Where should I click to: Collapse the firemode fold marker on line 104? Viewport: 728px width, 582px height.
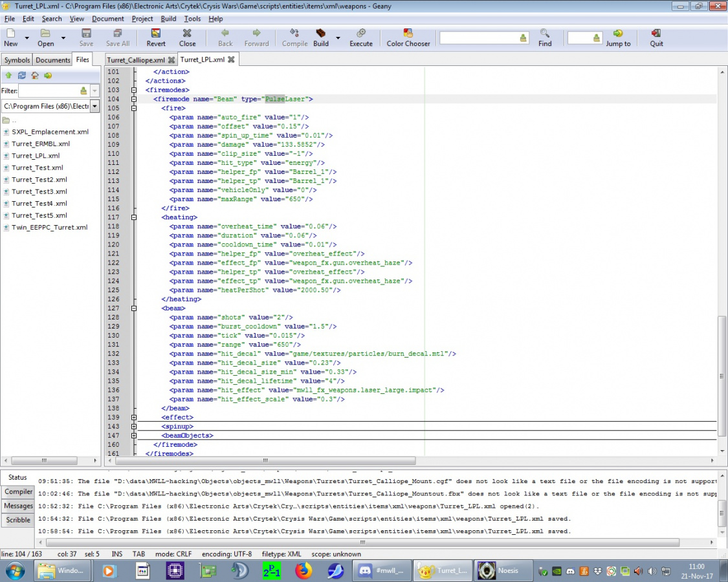click(134, 100)
